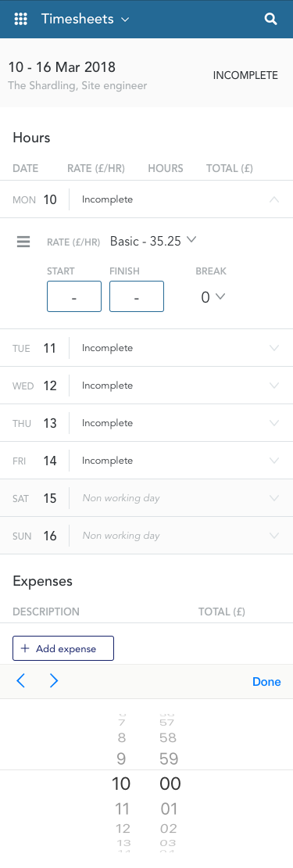
Task: Open the Break duration dropdown
Action: [x=213, y=297]
